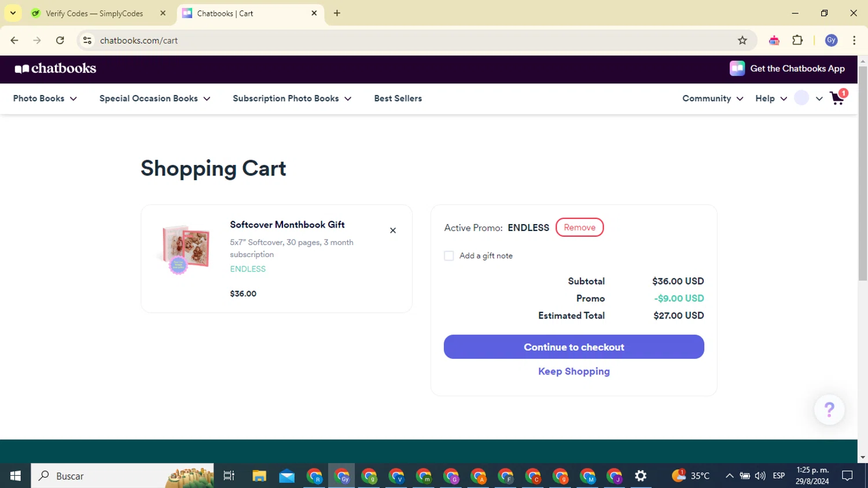The image size is (868, 488).
Task: Select the Chatbooks Cart tab
Action: [251, 13]
